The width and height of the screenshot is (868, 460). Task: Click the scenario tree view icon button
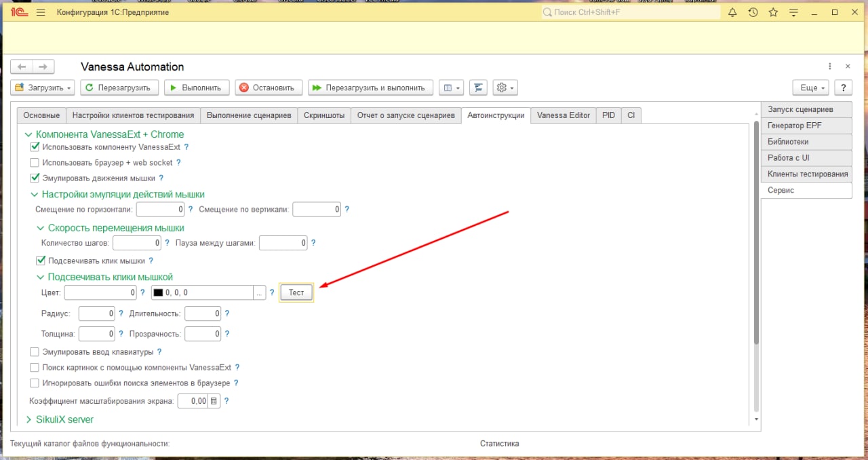(x=478, y=88)
